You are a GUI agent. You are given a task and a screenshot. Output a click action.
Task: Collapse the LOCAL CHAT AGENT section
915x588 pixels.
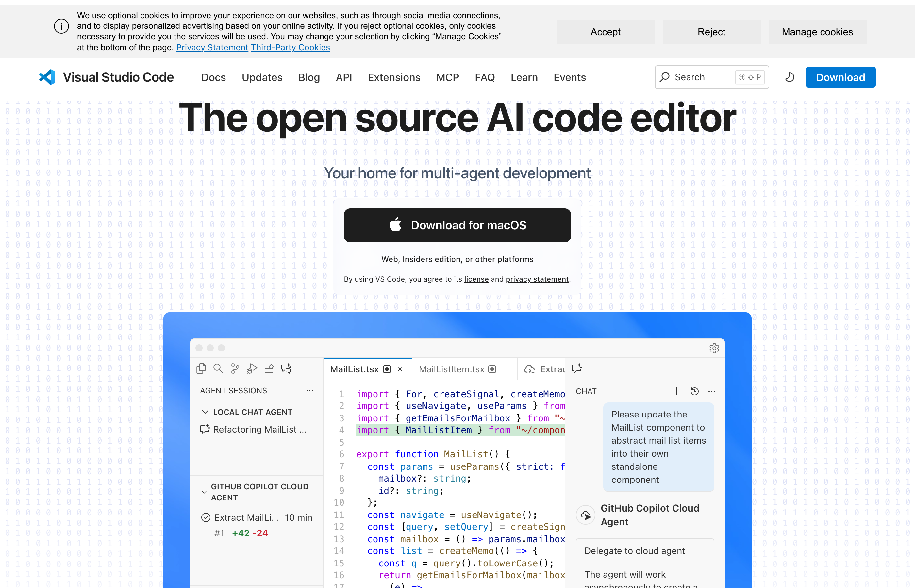[x=206, y=412]
